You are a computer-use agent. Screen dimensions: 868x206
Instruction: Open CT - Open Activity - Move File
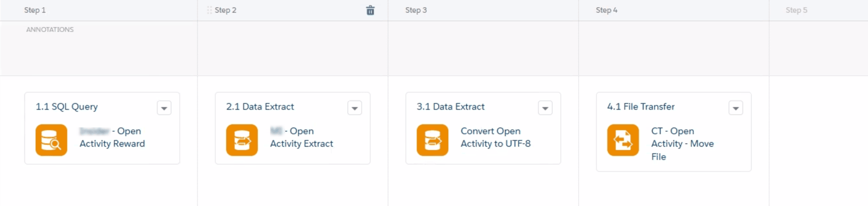[x=682, y=144]
